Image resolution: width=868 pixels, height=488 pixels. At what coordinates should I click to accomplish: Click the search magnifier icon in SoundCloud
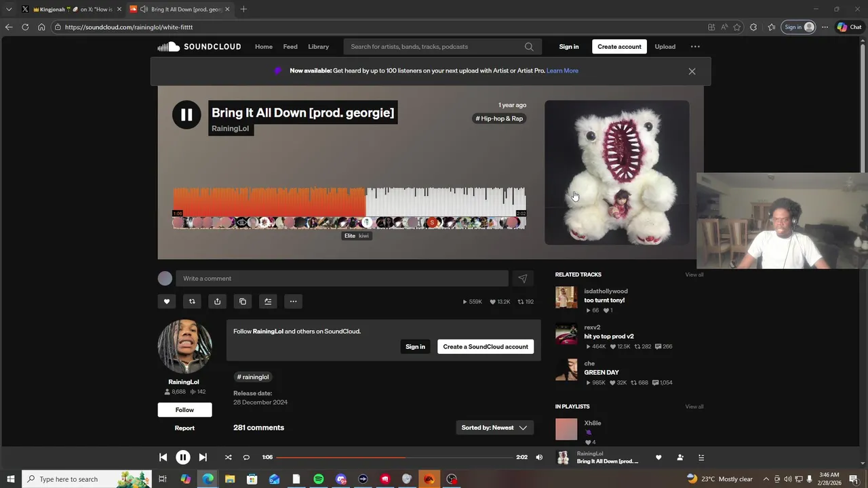(529, 47)
